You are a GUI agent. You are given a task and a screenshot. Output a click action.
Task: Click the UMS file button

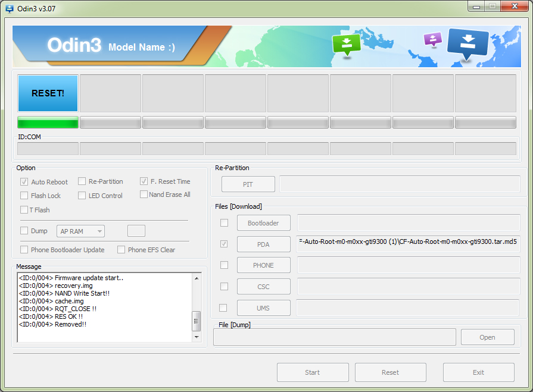click(263, 308)
